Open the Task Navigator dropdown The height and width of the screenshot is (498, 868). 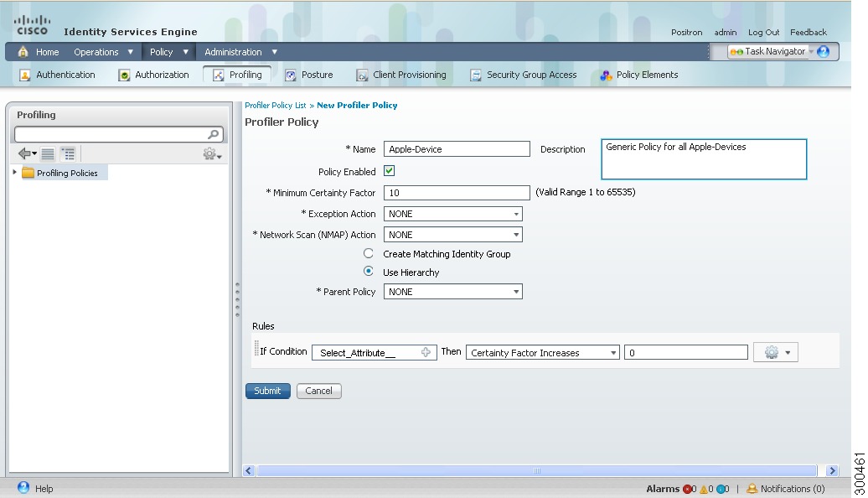click(811, 51)
